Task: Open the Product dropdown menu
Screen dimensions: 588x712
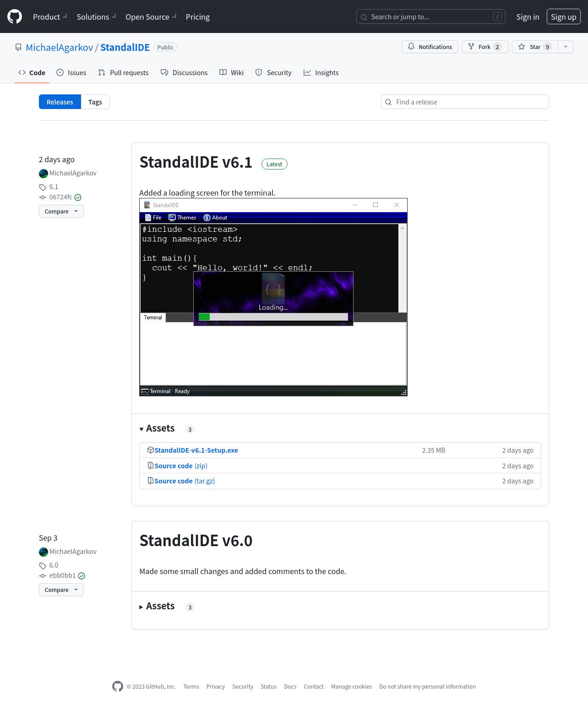Action: (x=50, y=16)
